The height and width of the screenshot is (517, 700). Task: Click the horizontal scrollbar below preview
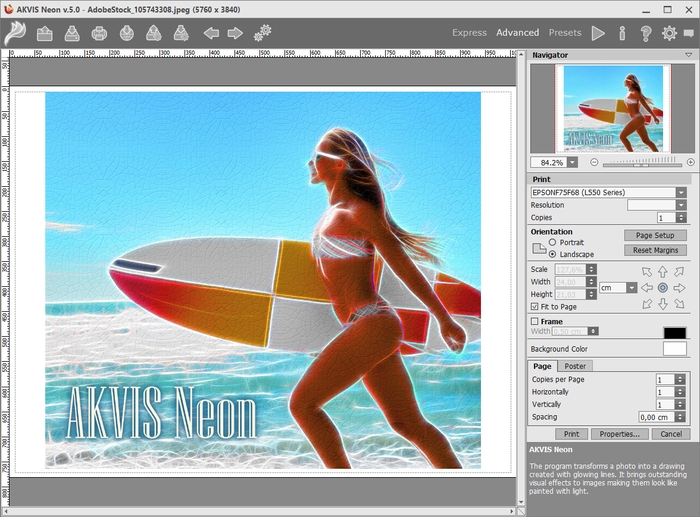[x=259, y=511]
